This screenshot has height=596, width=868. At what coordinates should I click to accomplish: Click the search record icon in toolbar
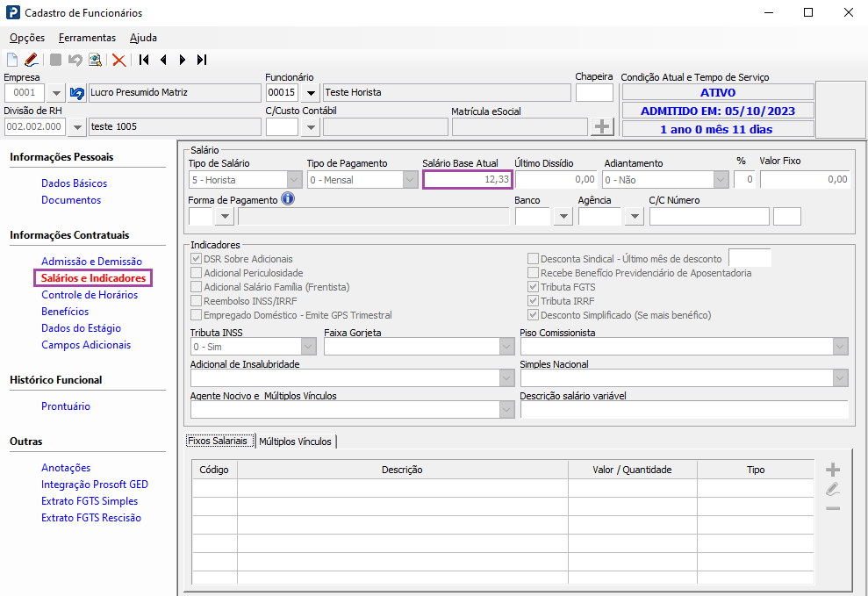pyautogui.click(x=95, y=60)
